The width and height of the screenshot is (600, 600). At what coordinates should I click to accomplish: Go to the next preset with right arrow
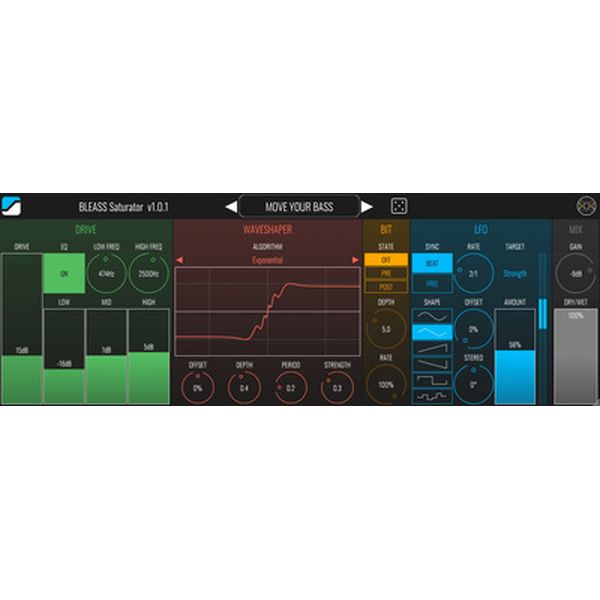tap(367, 207)
